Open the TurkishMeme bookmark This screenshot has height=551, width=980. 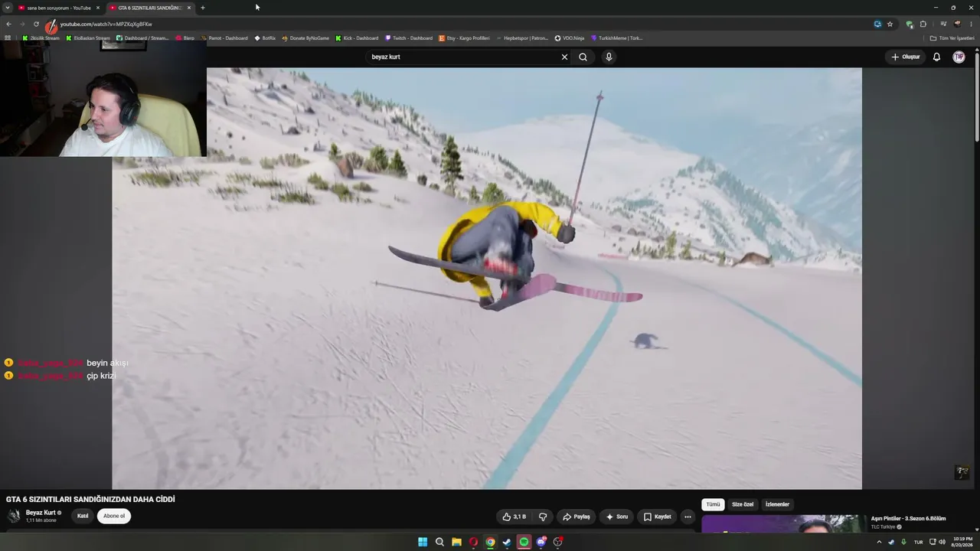[616, 37]
